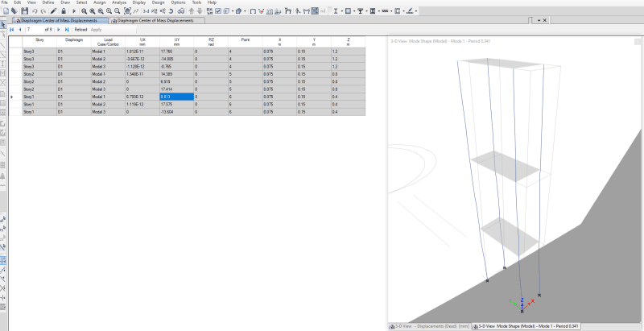Click the Show Undeformed Shape icon
Viewport: 644px width, 331px height.
click(x=253, y=11)
